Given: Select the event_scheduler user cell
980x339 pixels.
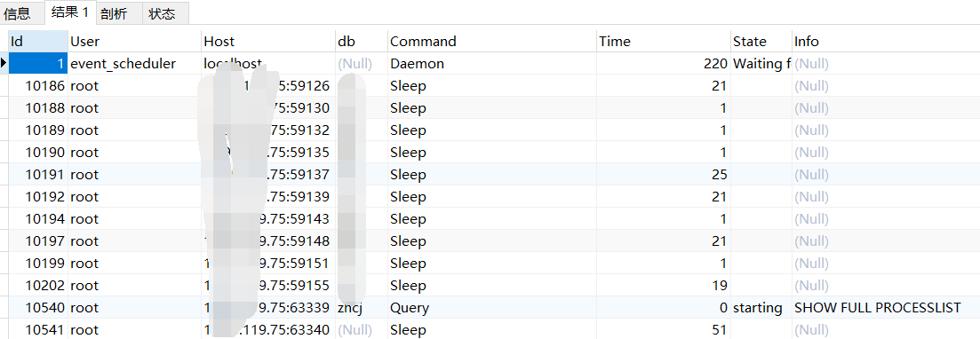Looking at the screenshot, I should (x=134, y=64).
